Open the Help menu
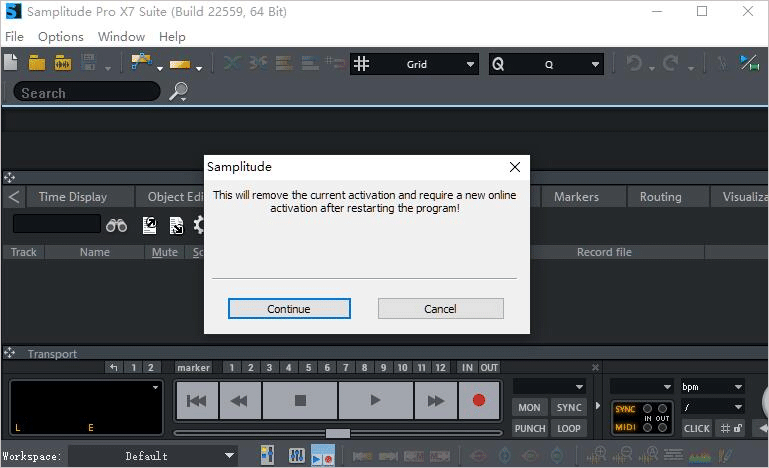 [172, 37]
